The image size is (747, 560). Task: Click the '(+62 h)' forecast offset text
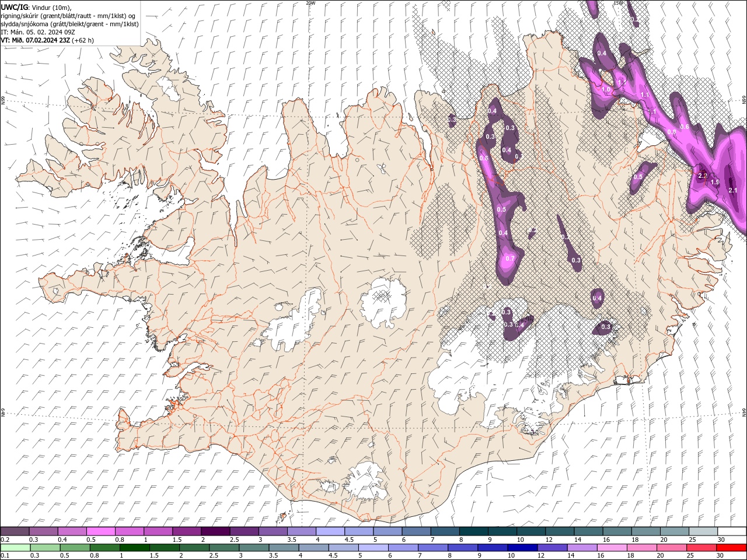[83, 40]
